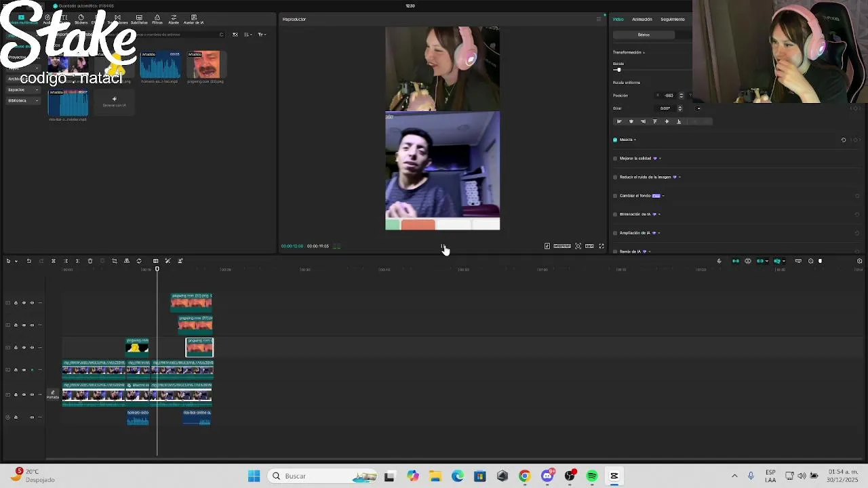The width and height of the screenshot is (868, 488).
Task: Click the undo icon in timeline toolbar
Action: click(28, 261)
